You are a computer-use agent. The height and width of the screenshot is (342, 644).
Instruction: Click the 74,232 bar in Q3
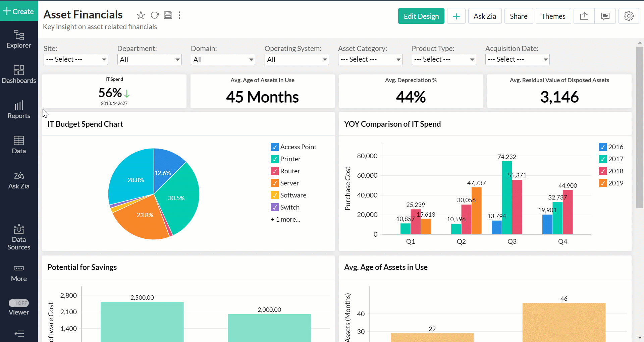point(507,198)
